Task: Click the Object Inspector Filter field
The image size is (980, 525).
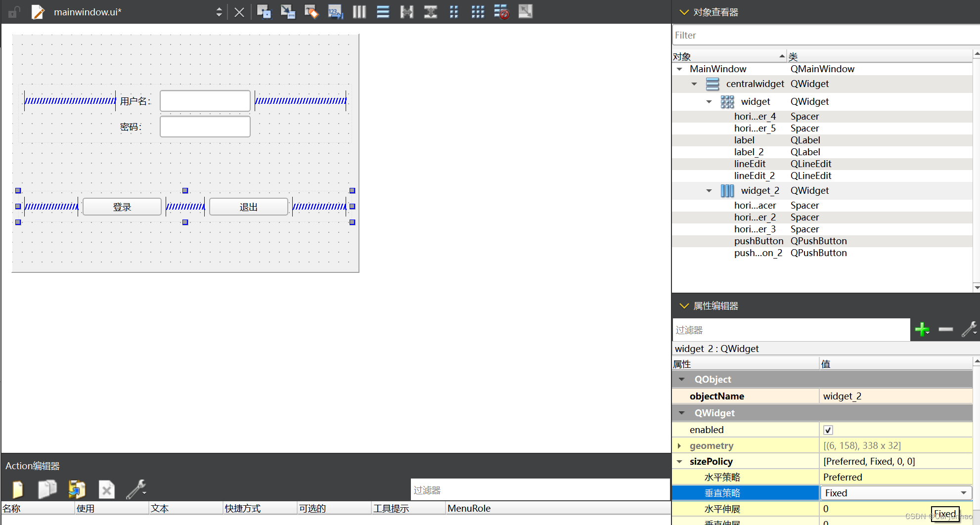Action: point(826,35)
